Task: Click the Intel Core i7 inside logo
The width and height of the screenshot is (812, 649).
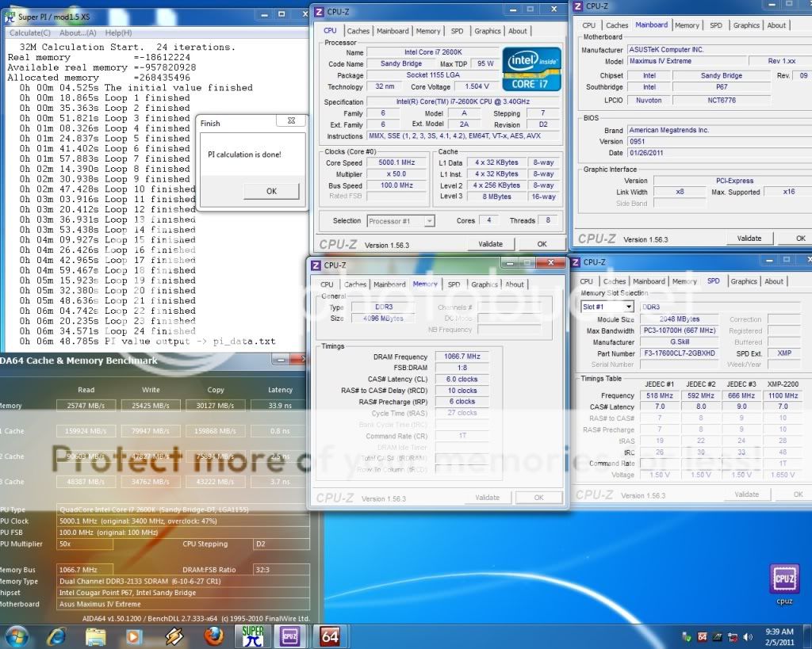Action: [x=531, y=69]
